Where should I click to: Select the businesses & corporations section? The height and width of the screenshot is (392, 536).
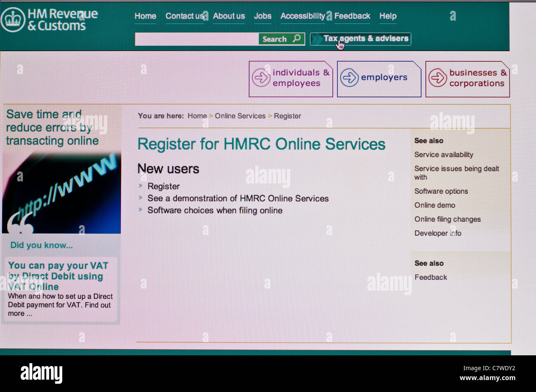(x=467, y=79)
